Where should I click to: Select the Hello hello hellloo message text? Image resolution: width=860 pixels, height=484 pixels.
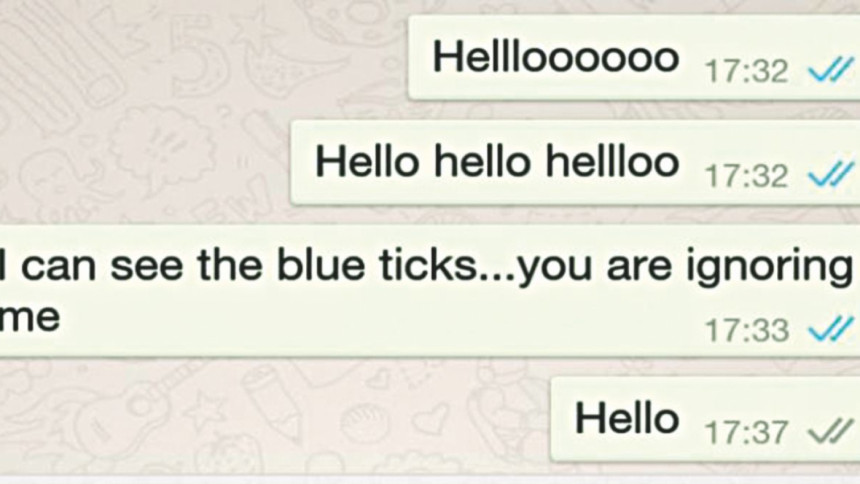[x=497, y=162]
